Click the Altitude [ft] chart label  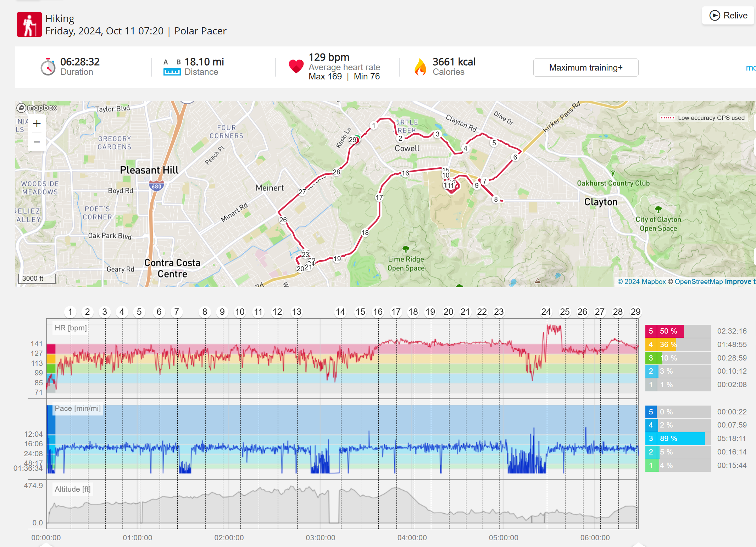click(72, 489)
